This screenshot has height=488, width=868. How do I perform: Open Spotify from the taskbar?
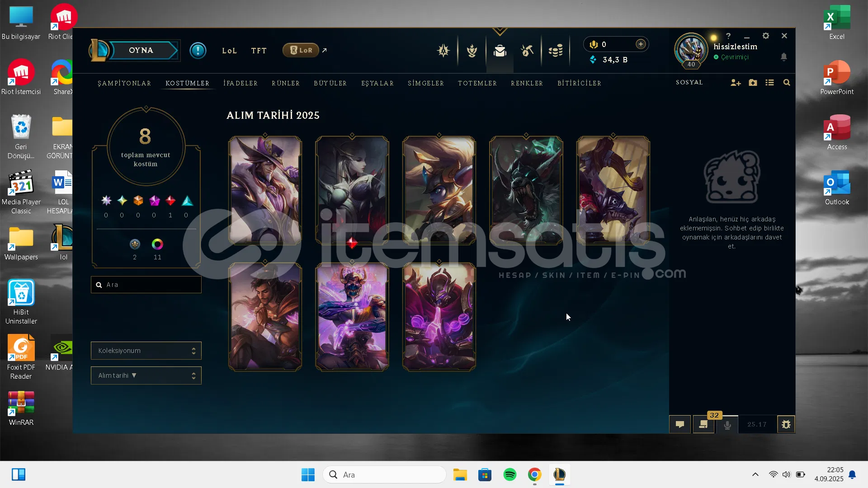[510, 474]
